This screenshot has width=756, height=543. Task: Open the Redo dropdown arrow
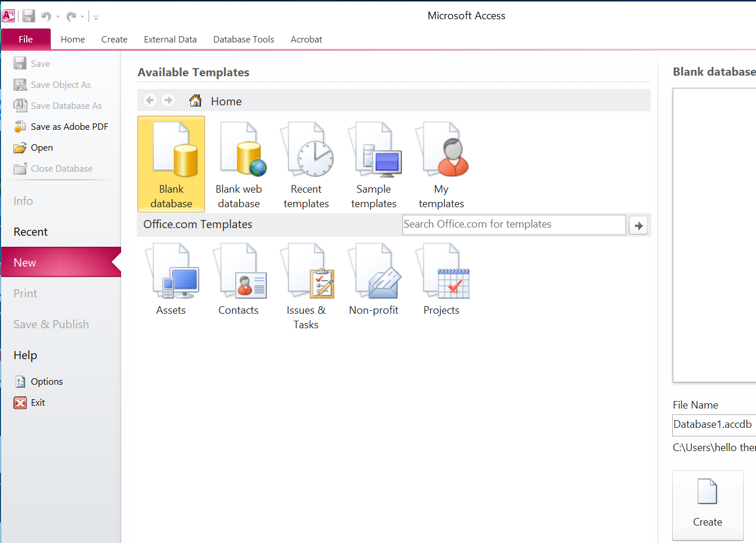tap(83, 17)
